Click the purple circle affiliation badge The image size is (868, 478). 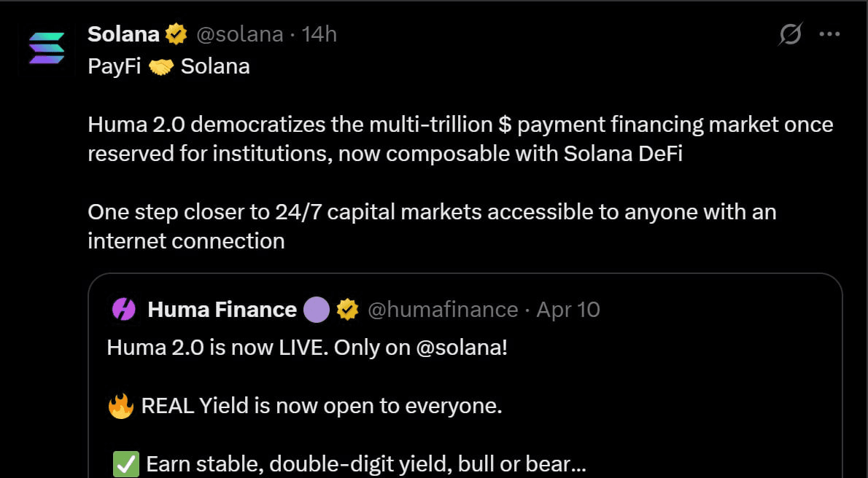pyautogui.click(x=316, y=310)
